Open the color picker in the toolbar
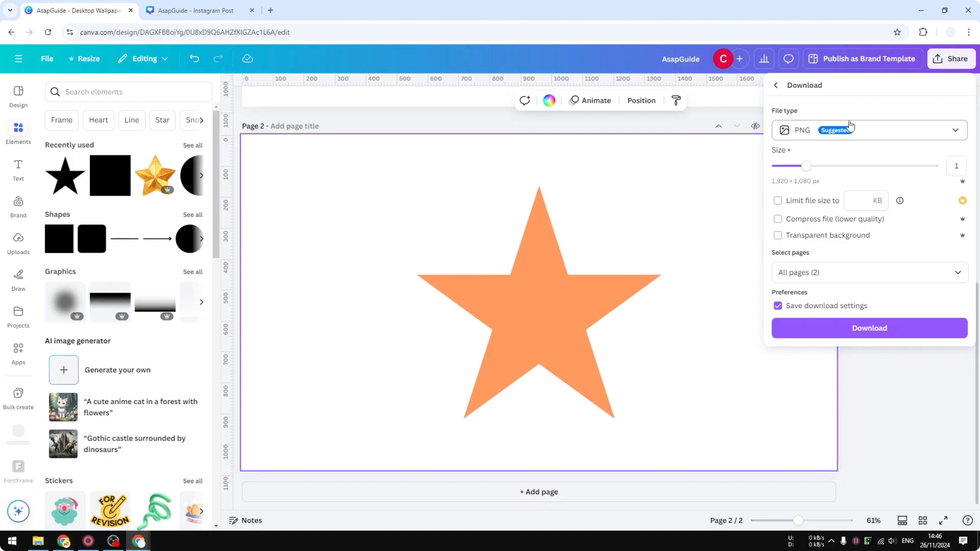The image size is (980, 551). pyautogui.click(x=549, y=100)
